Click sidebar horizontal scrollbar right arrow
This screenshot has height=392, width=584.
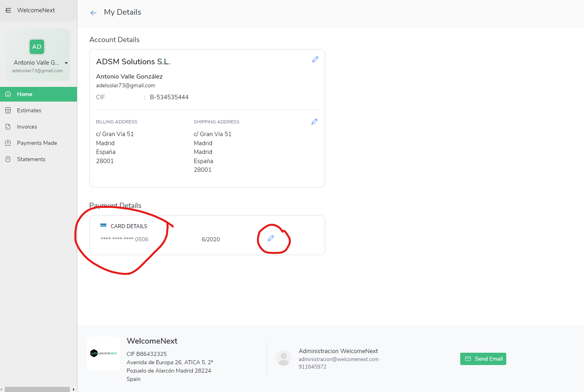[73, 389]
